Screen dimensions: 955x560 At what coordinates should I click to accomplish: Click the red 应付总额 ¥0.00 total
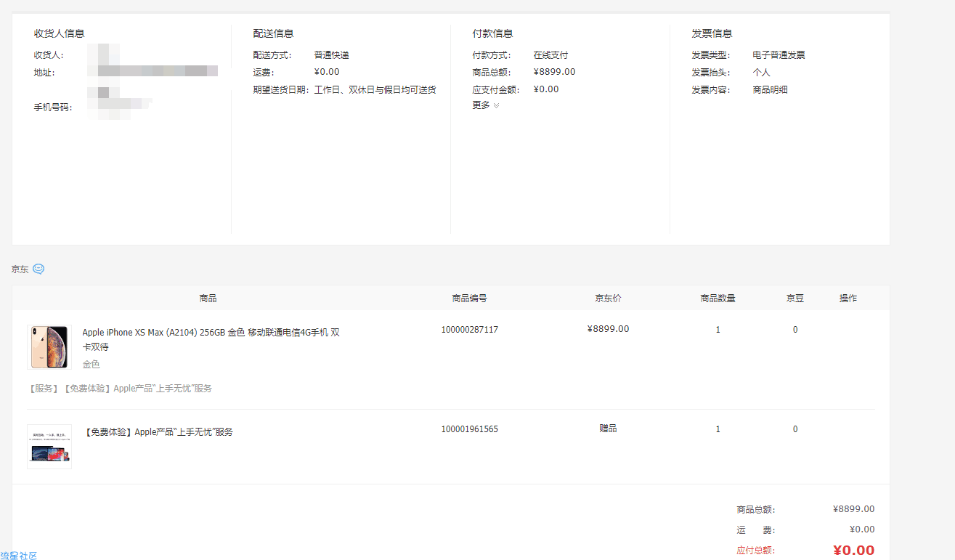(x=853, y=551)
